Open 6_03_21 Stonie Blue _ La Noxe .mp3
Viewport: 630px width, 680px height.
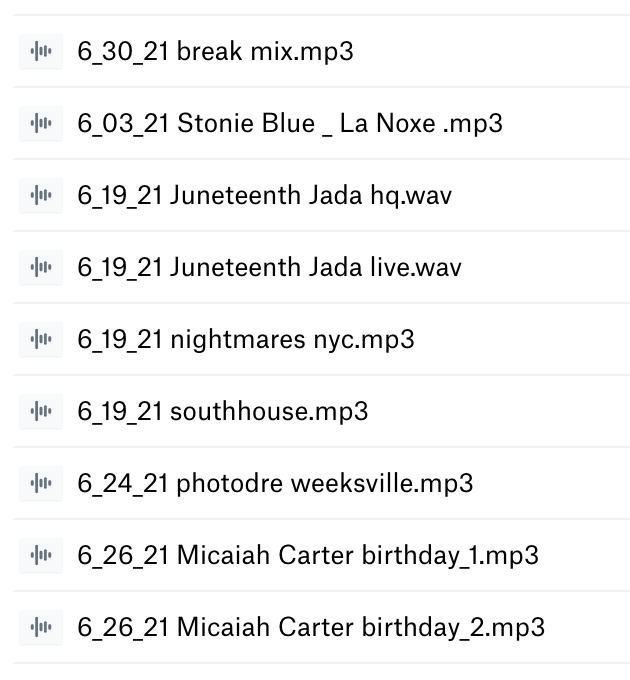(x=290, y=124)
